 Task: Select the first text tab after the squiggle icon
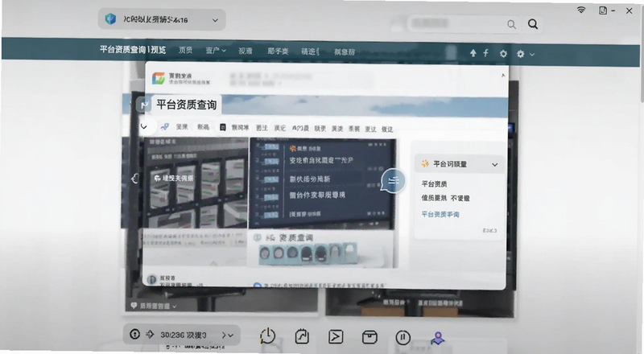pos(182,127)
